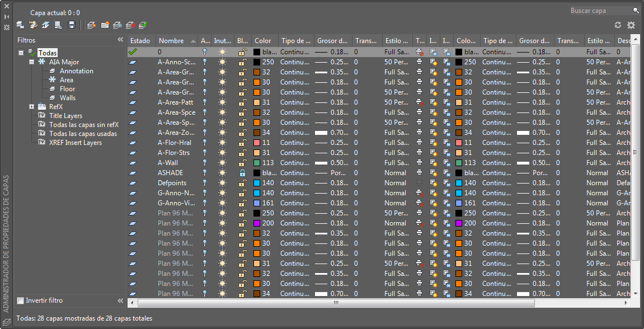644x329 pixels.
Task: Lock layer 0 using its padlock
Action: [x=243, y=52]
